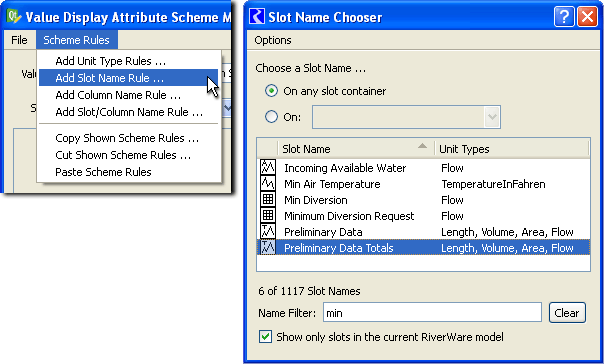
Task: Click the Slot Name Chooser title bar icon
Action: click(x=257, y=17)
